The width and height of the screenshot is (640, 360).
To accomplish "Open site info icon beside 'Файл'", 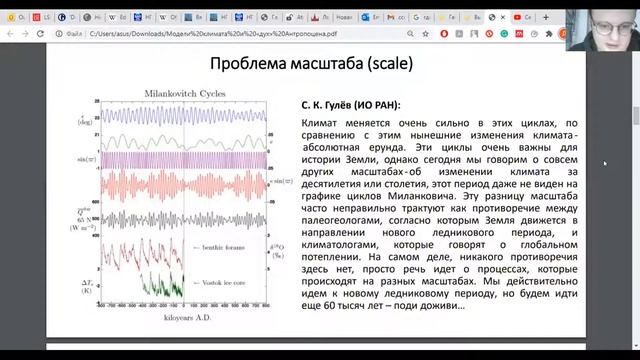I will (x=59, y=34).
